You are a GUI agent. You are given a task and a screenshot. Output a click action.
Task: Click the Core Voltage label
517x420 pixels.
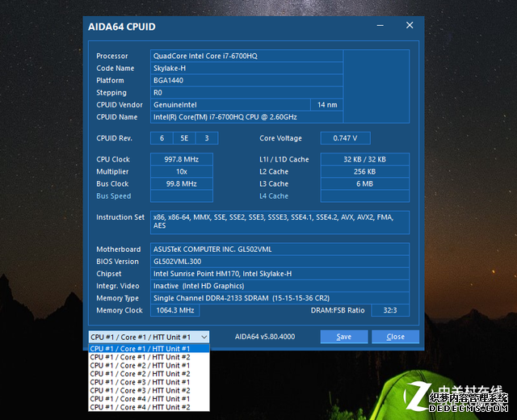[x=280, y=138]
